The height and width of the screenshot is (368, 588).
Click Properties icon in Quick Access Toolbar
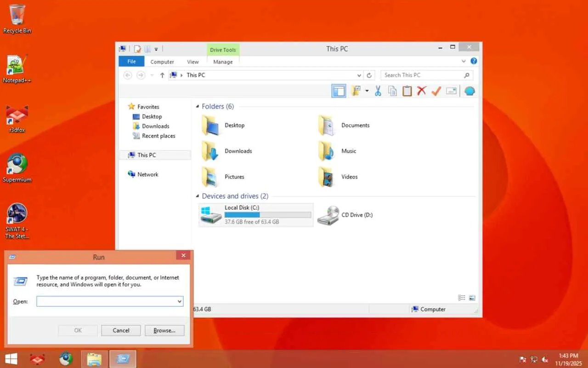click(137, 49)
